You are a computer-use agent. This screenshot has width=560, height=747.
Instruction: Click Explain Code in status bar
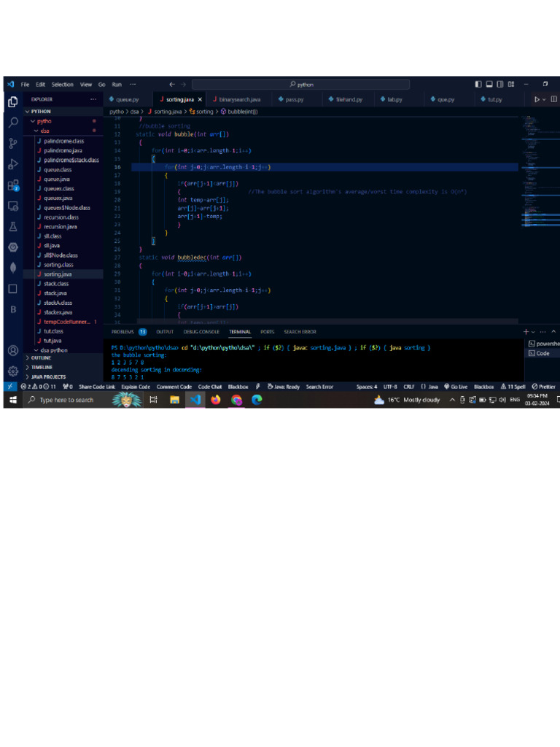[136, 387]
